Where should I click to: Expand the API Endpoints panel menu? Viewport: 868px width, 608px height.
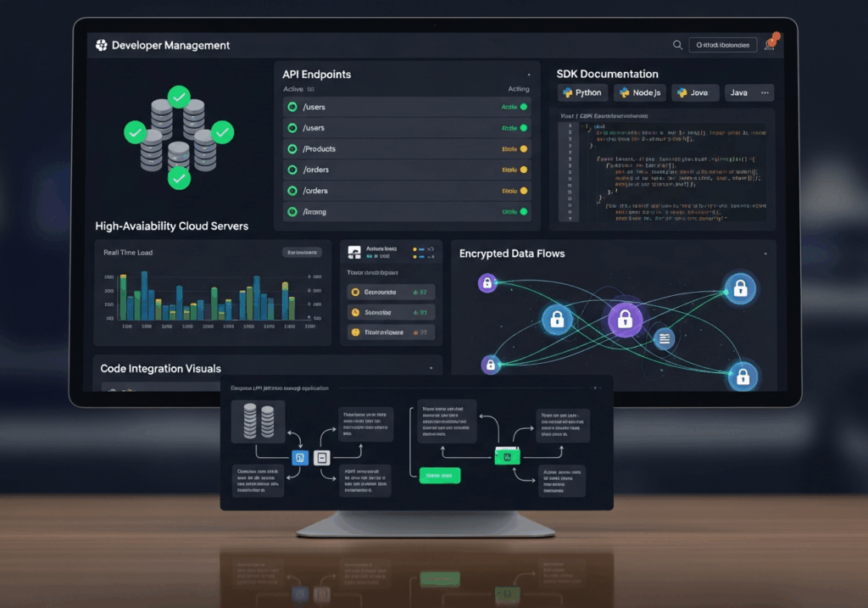(x=529, y=75)
